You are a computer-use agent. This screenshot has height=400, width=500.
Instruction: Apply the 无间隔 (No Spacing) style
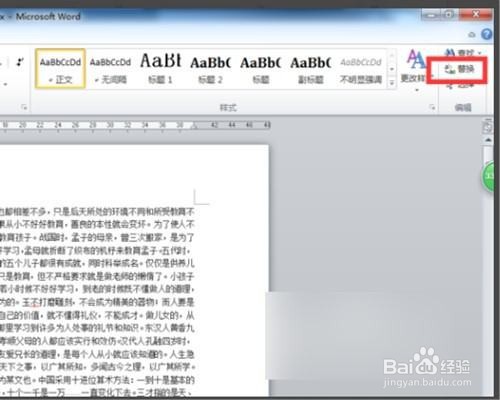(x=110, y=69)
